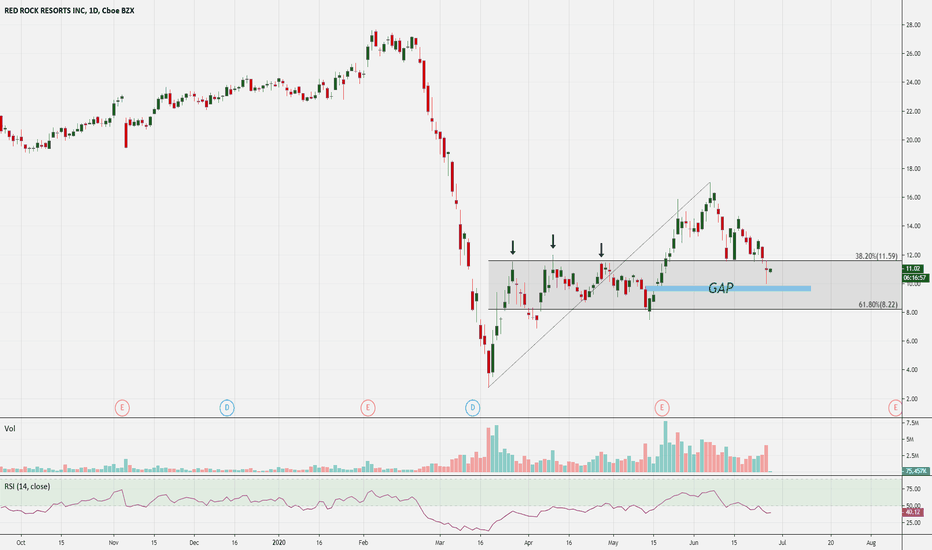This screenshot has height=550, width=932.
Task: Open the earnings marker near February
Action: (x=368, y=408)
